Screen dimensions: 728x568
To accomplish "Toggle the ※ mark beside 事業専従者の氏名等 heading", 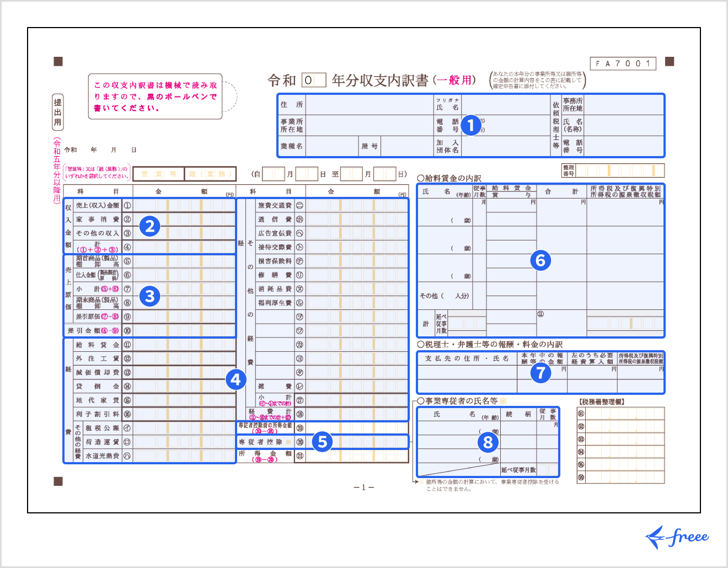I will (x=502, y=401).
